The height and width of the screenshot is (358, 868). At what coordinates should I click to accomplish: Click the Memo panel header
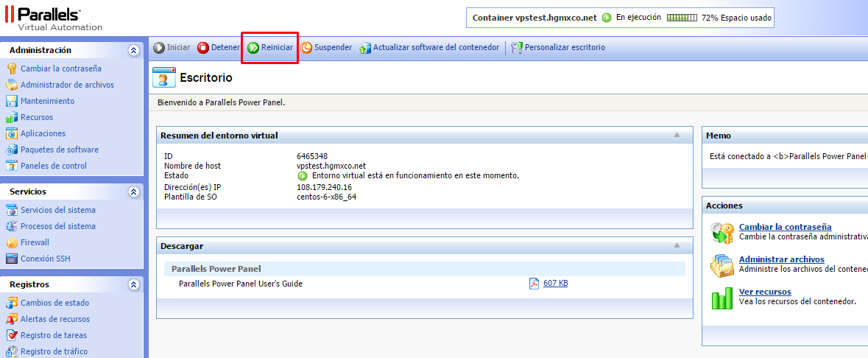786,136
